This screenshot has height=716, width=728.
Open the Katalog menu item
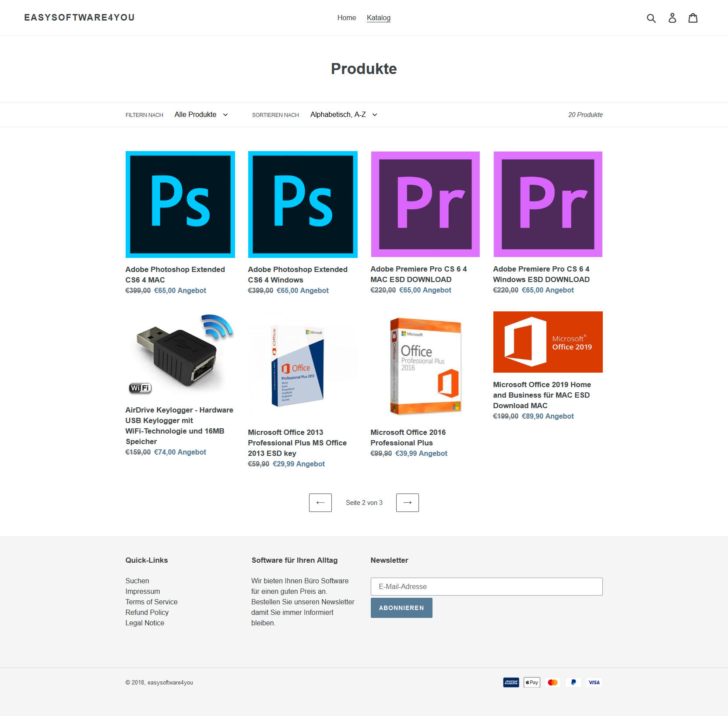point(379,18)
